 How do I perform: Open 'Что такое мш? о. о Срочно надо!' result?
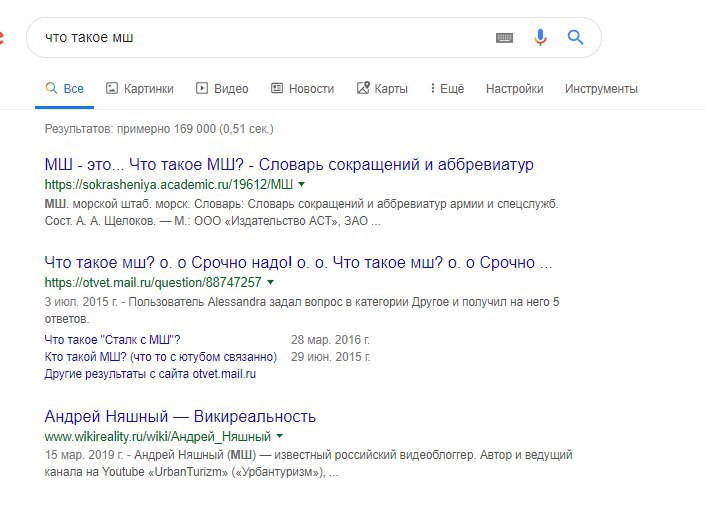(x=298, y=263)
